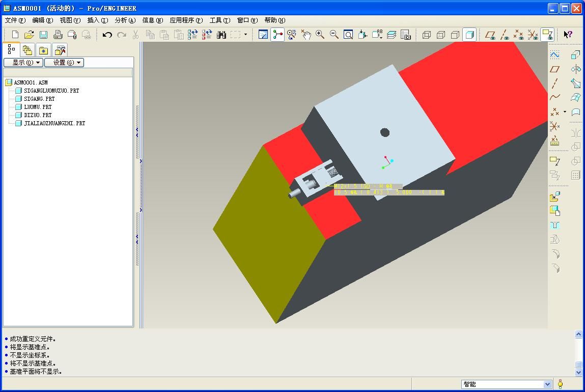
Task: Send model as mail attachment icon
Action: 72,35
